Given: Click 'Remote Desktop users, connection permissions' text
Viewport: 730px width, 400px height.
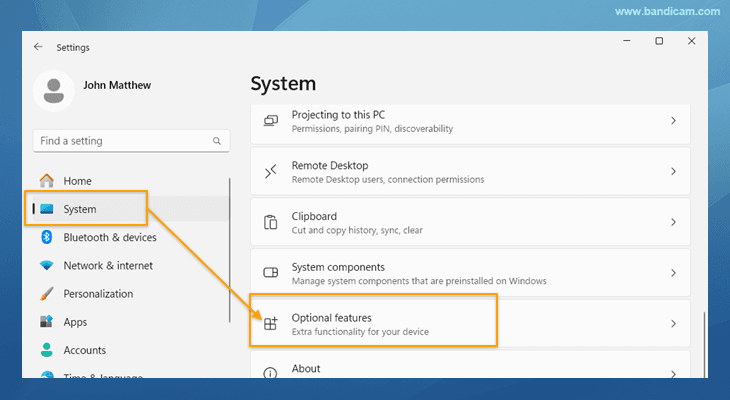Looking at the screenshot, I should [388, 179].
